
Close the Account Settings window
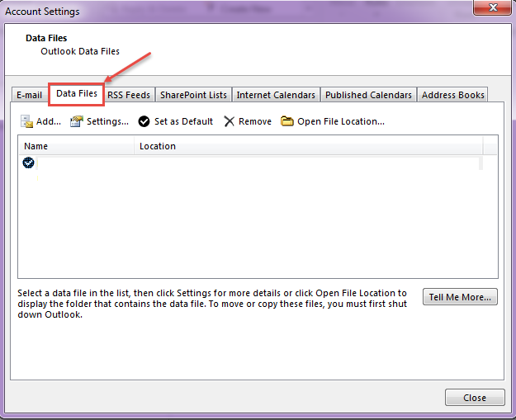click(492, 7)
